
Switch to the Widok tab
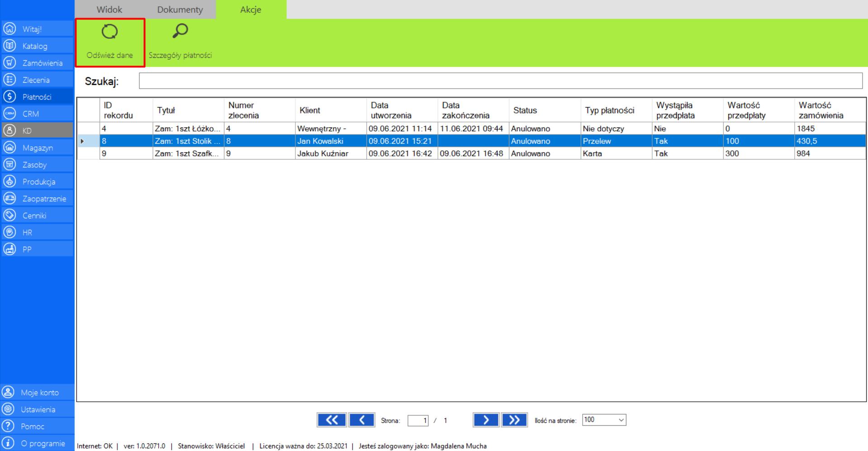coord(109,9)
